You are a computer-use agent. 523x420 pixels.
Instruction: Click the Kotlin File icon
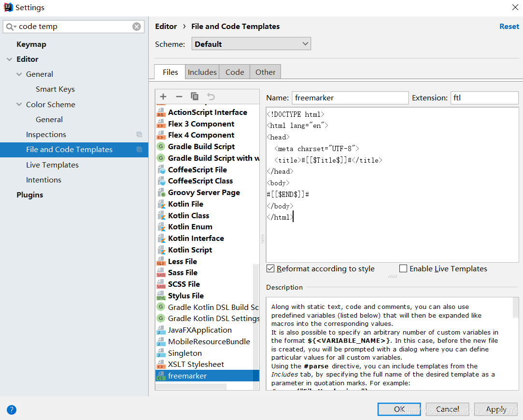tap(162, 204)
